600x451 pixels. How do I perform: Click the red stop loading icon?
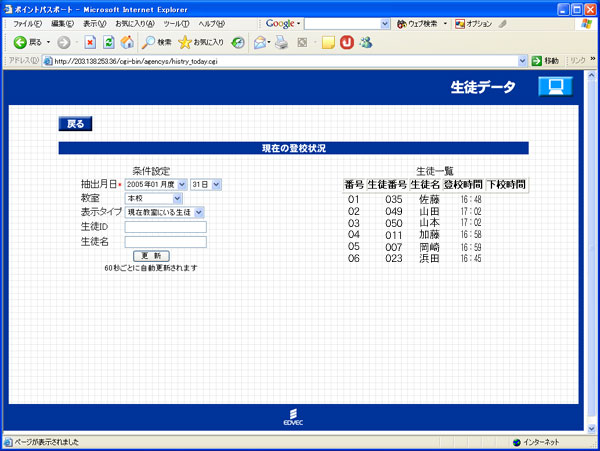90,42
